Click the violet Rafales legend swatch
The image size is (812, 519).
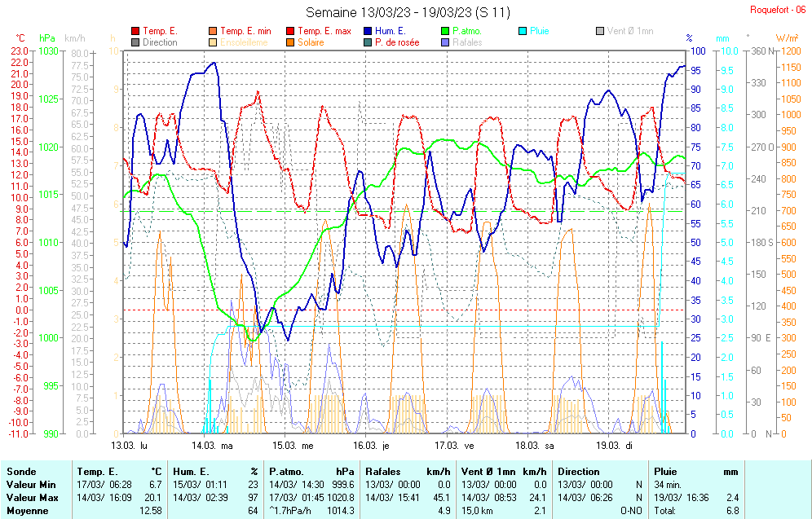point(445,43)
